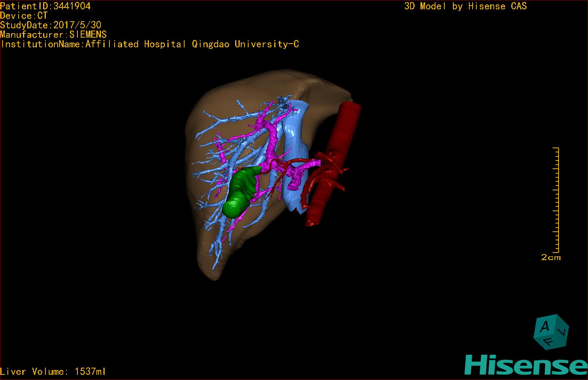Click the Manufacturer:SIEMENS label
The image size is (588, 380).
point(54,35)
